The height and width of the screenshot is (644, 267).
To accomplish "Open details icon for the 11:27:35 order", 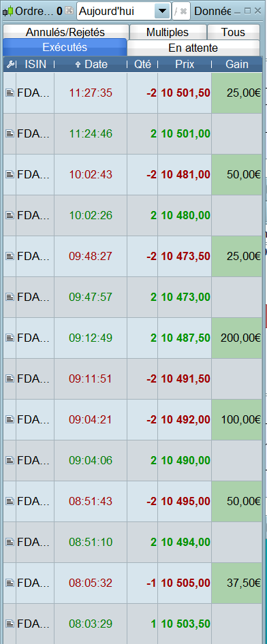I will click(10, 93).
